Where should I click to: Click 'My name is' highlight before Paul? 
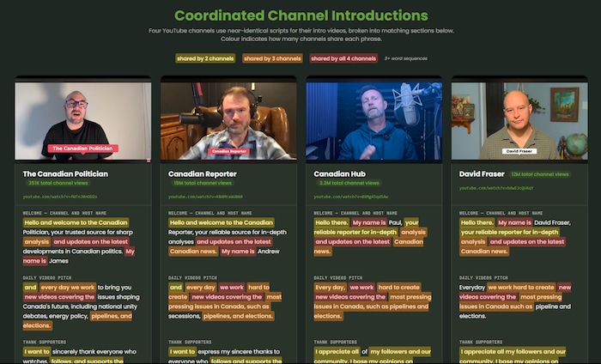click(369, 222)
